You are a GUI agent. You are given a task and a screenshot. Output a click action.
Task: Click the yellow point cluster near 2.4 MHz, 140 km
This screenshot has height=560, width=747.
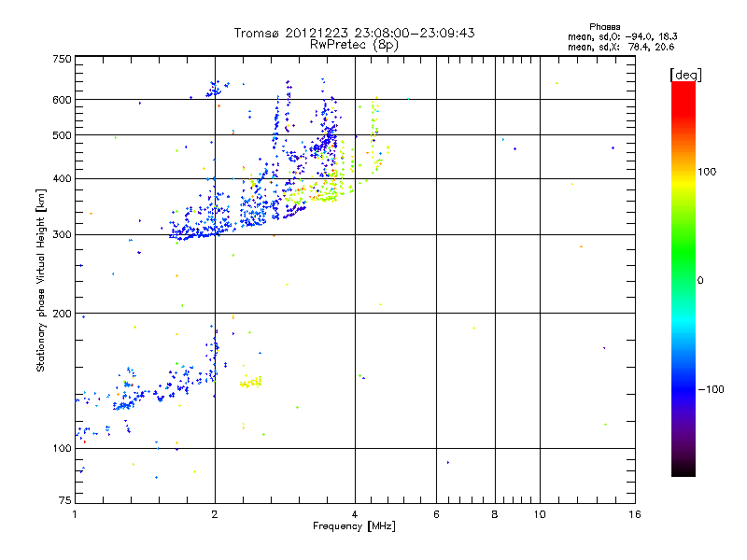[x=251, y=382]
